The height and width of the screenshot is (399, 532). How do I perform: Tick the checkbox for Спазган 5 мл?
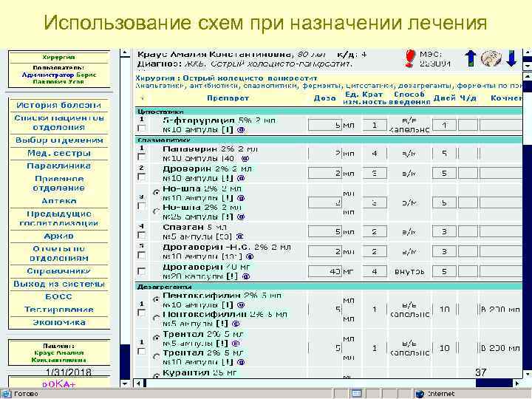tap(142, 235)
